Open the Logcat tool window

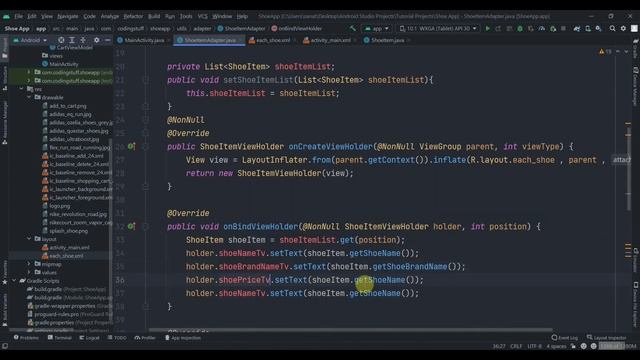(89, 338)
